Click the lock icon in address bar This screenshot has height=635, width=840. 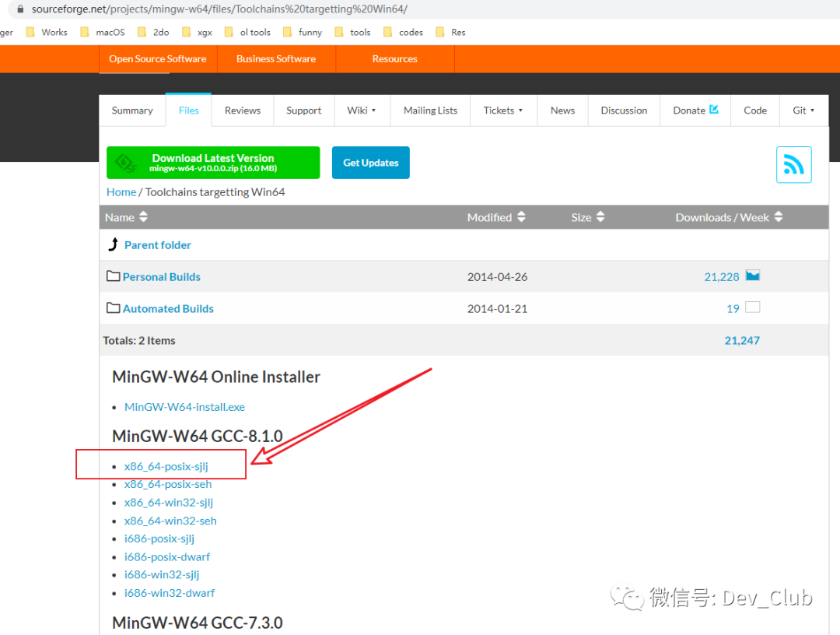20,9
